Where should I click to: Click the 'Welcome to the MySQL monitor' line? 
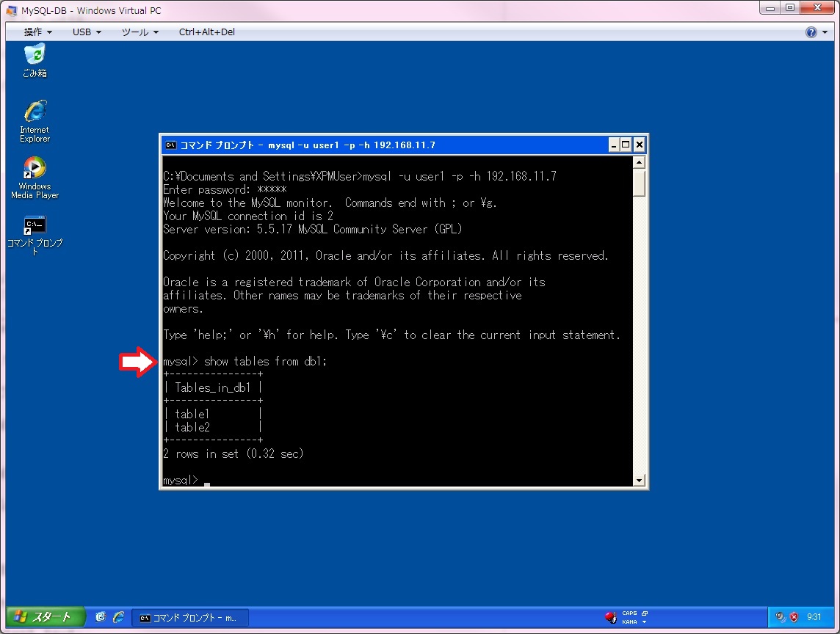330,203
